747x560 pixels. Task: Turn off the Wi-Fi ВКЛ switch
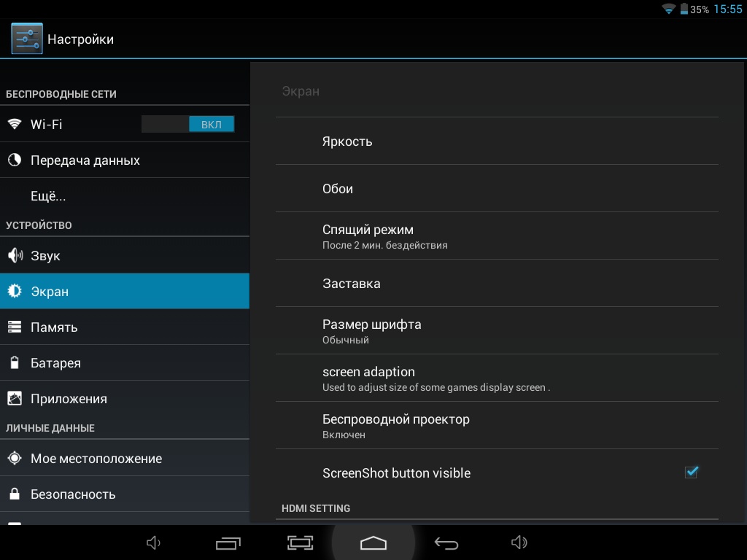188,125
